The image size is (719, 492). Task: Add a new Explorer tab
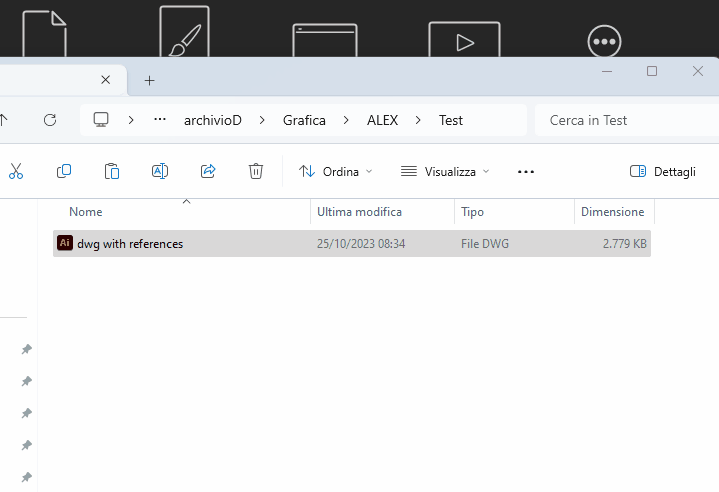coord(149,81)
